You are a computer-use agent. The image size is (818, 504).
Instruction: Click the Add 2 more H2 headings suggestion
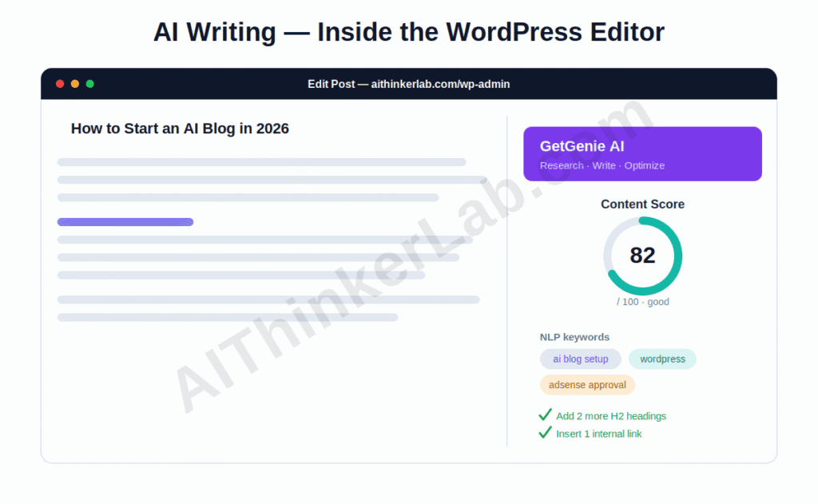[611, 416]
